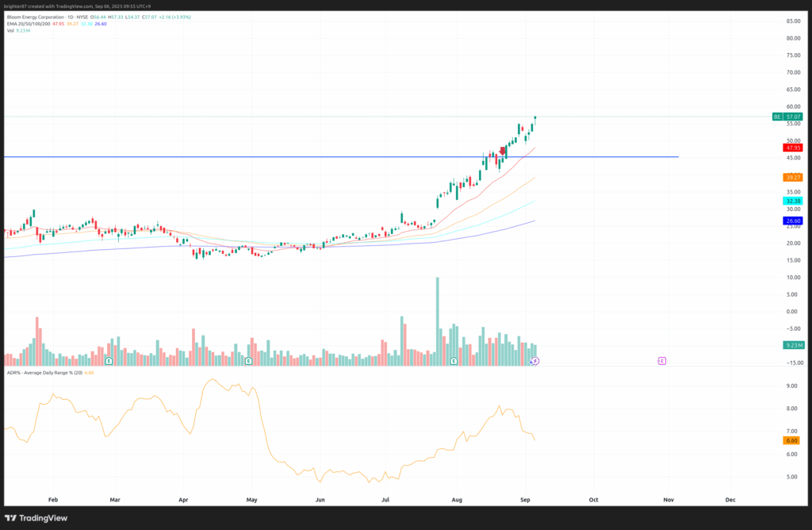The image size is (812, 530).
Task: Click the 85.00 price scale label
Action: 793,21
